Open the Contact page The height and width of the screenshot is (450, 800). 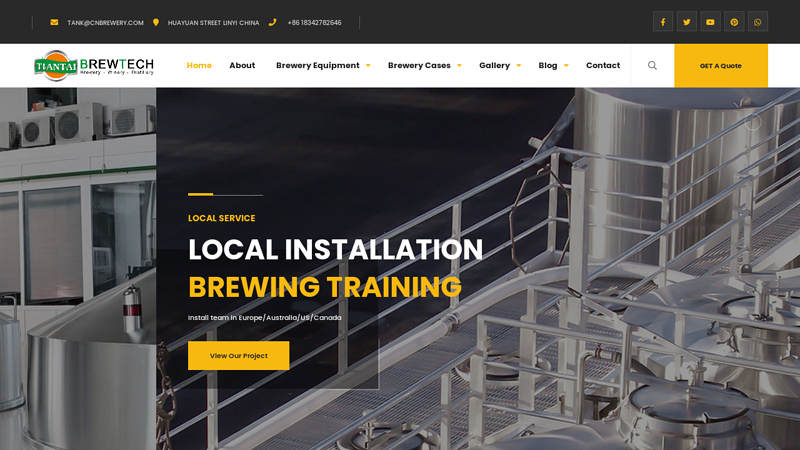(603, 65)
